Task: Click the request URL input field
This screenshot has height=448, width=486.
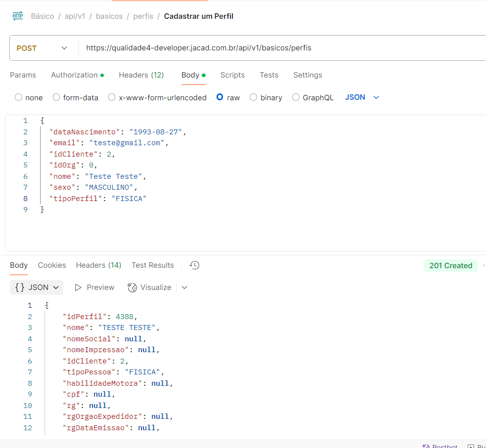Action: point(282,48)
